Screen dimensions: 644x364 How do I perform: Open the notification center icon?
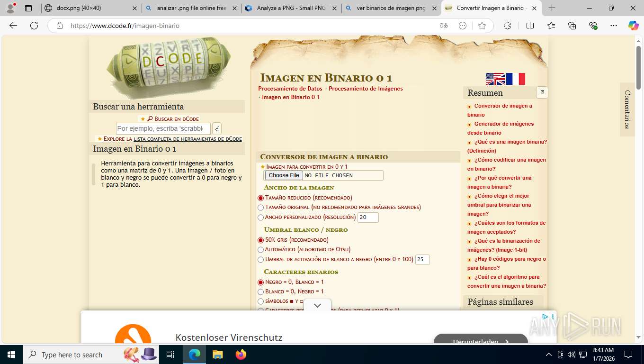coord(628,355)
